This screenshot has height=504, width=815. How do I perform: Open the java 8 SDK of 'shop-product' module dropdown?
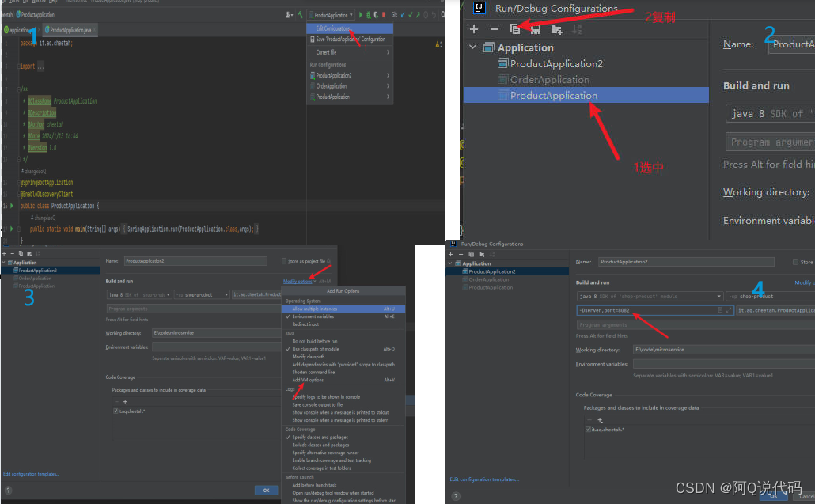[650, 296]
